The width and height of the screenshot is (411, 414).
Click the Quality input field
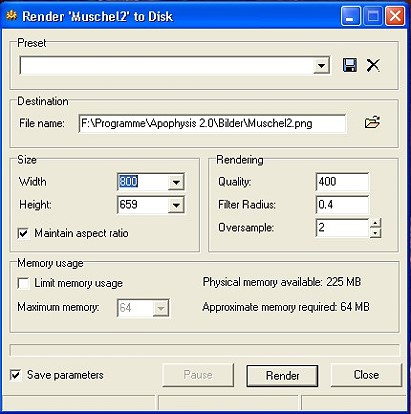coord(342,182)
